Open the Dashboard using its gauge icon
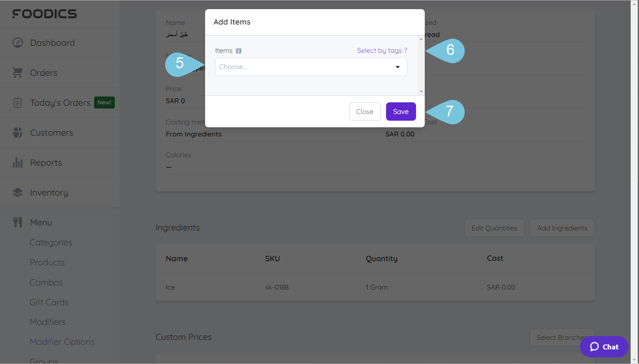The height and width of the screenshot is (364, 639). (x=17, y=42)
